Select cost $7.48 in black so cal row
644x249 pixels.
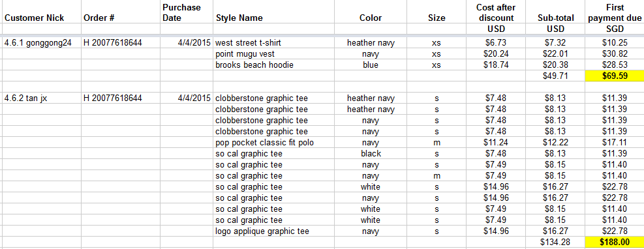[x=495, y=153]
